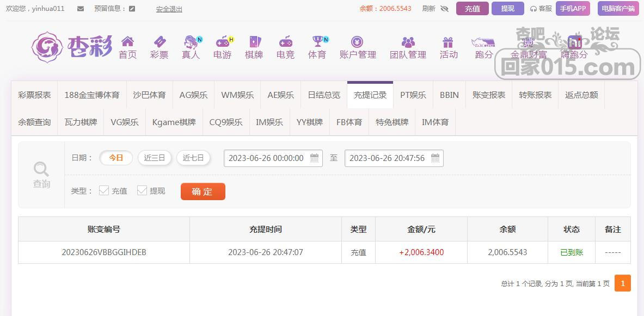Select the 近三日 date range
Screen dimensions: 644x316
(155, 158)
